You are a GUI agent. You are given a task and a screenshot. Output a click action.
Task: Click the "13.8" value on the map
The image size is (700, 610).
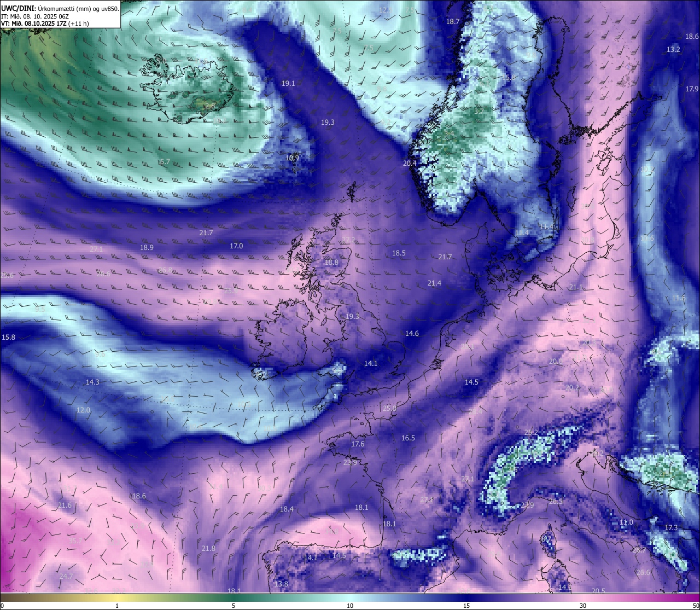(x=281, y=584)
